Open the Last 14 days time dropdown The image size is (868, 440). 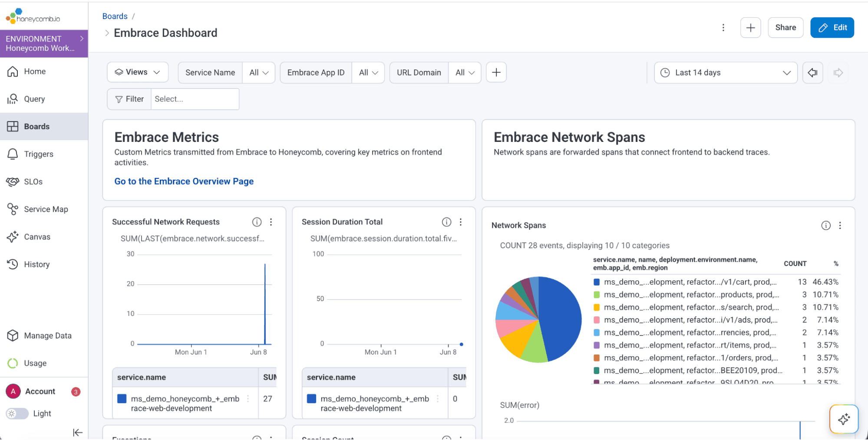(726, 72)
